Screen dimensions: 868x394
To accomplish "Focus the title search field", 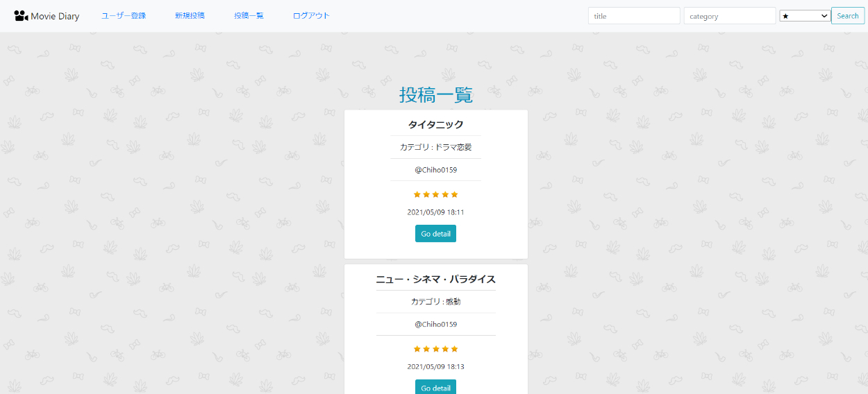I will pos(633,16).
